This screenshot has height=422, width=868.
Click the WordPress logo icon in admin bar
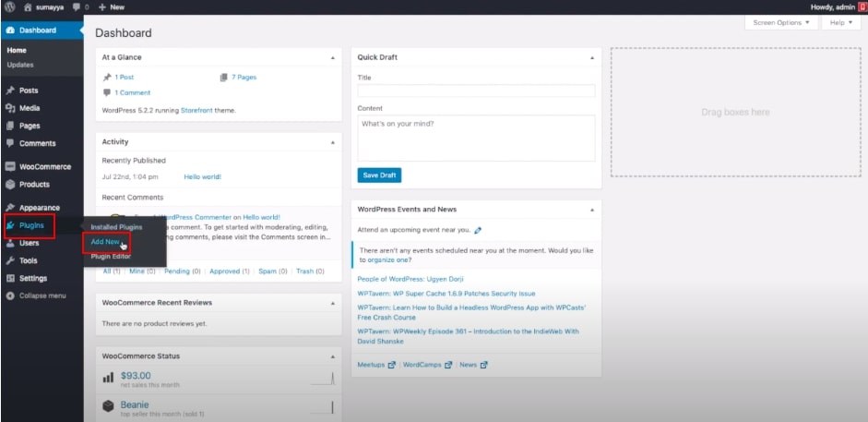(x=10, y=7)
